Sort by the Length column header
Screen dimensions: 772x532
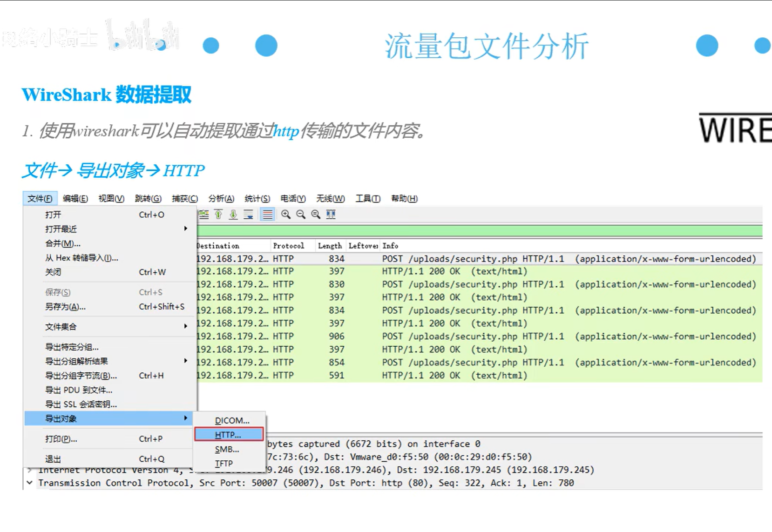(331, 246)
